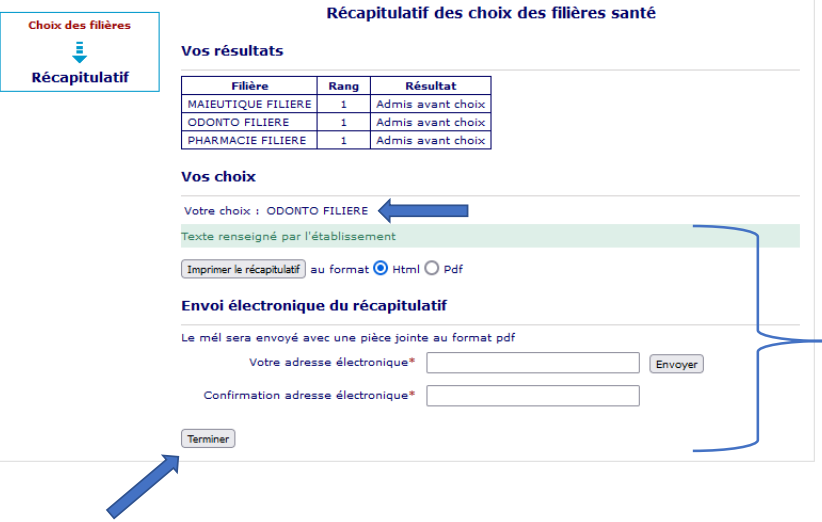Screen dimensions: 822x522
Task: Select the Récapitulatif step in the sidebar
Action: tap(80, 77)
